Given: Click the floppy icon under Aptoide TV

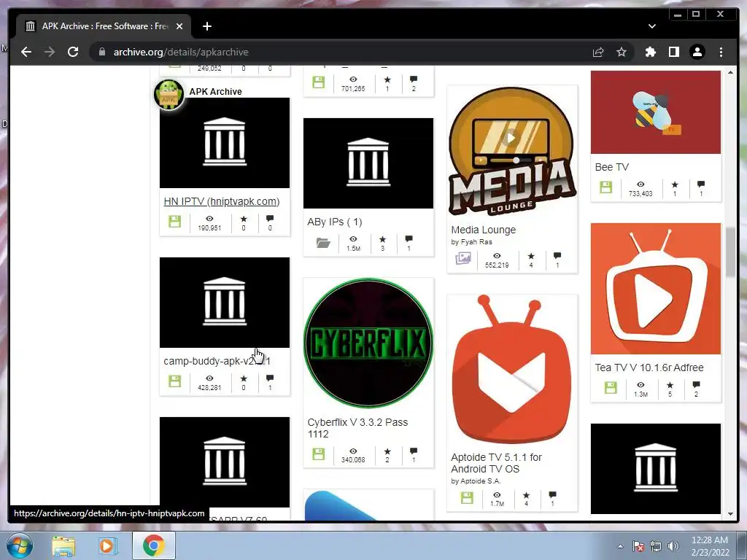Looking at the screenshot, I should [x=467, y=497].
